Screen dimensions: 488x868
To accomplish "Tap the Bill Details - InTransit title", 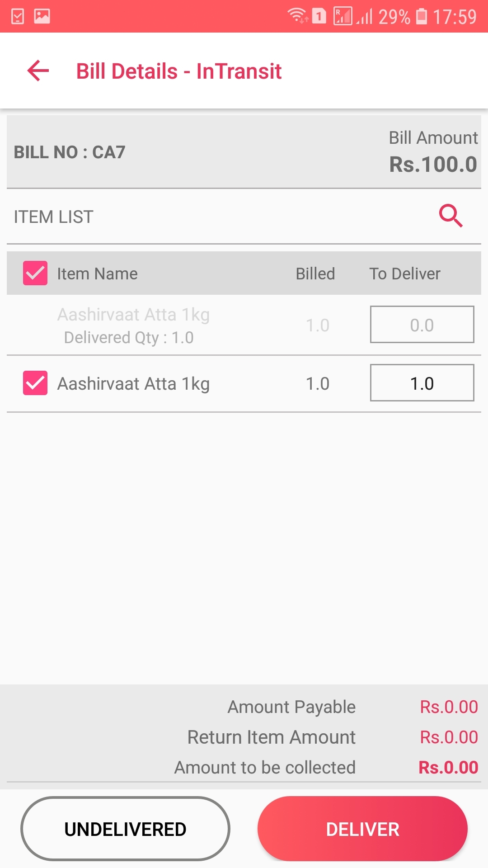I will (179, 71).
